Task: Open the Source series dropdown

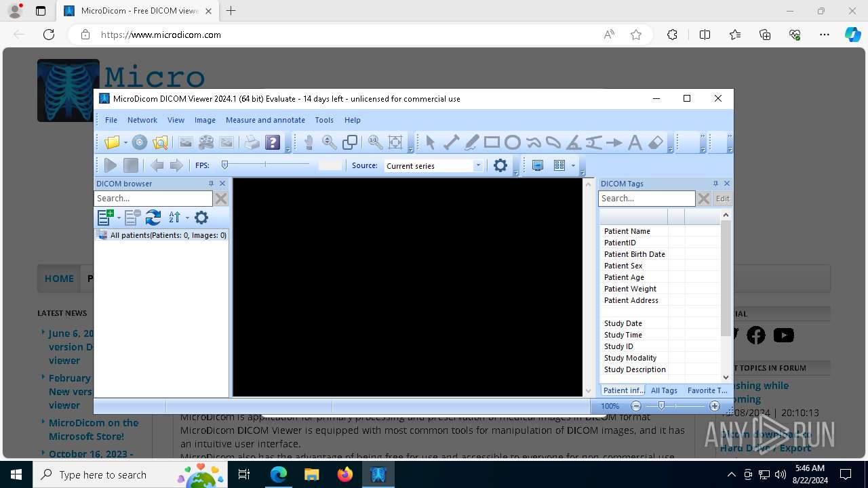Action: [478, 165]
